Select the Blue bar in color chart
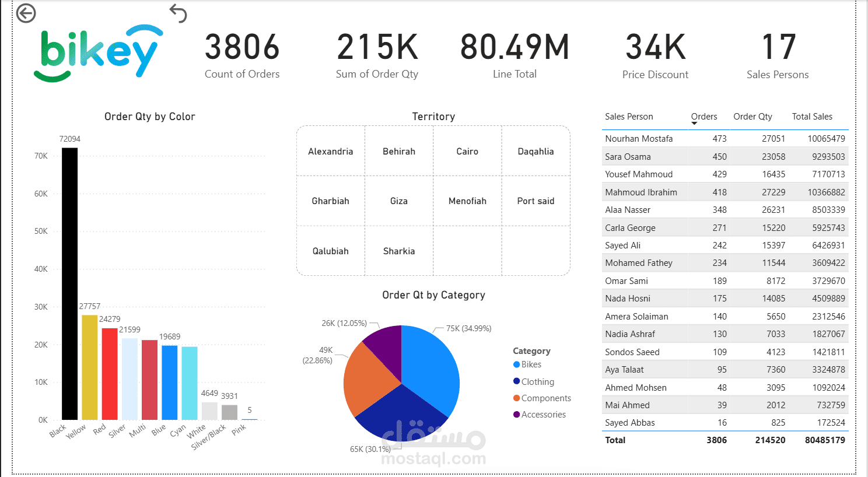This screenshot has width=868, height=477. point(170,383)
